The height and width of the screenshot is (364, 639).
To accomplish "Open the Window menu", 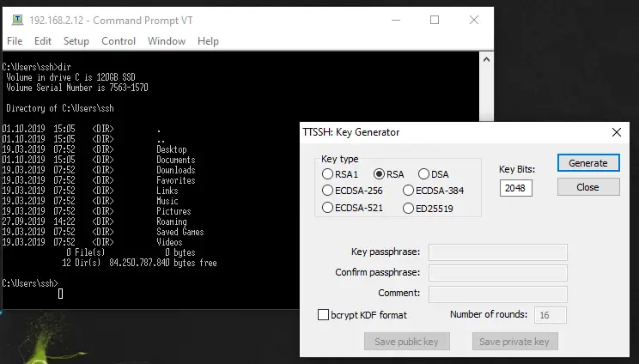I will pos(167,41).
